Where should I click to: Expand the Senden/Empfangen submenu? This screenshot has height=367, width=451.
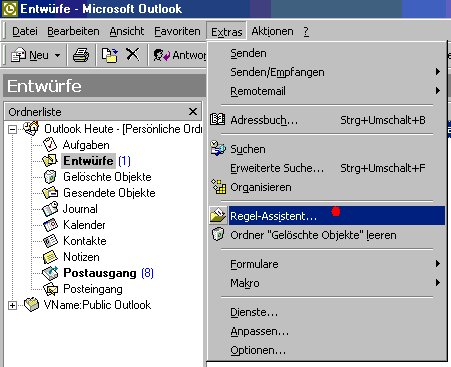click(327, 72)
